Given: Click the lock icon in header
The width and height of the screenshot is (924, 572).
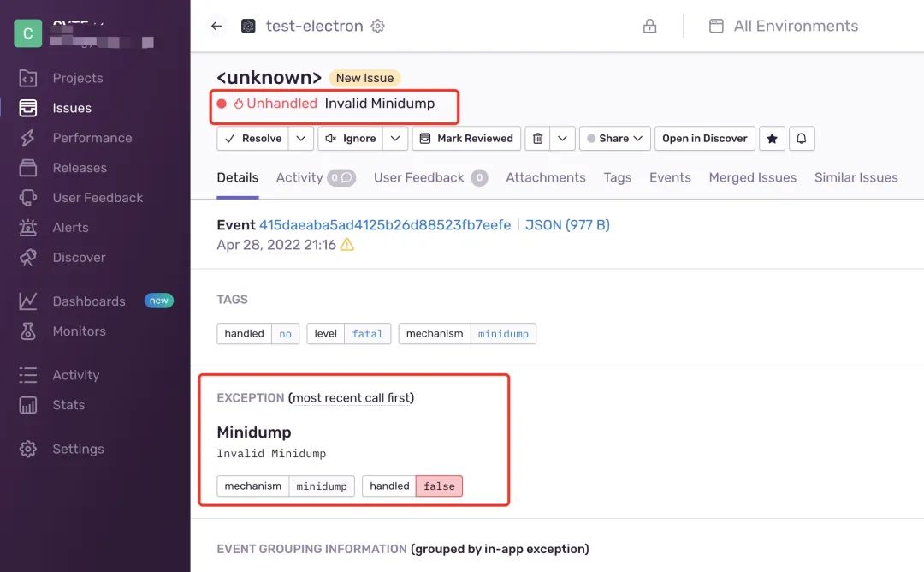Looking at the screenshot, I should (x=649, y=26).
